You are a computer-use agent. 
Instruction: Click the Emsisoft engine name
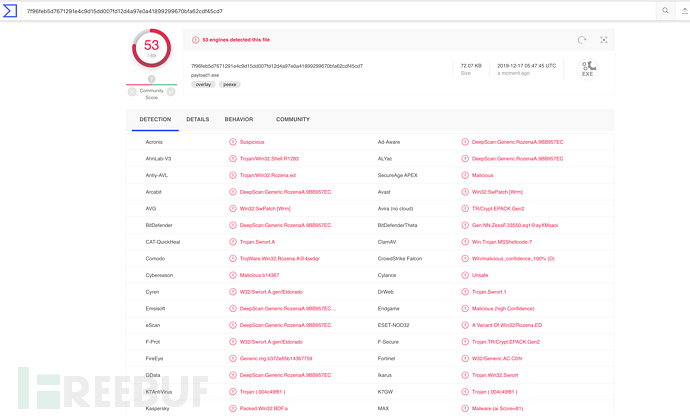click(155, 309)
